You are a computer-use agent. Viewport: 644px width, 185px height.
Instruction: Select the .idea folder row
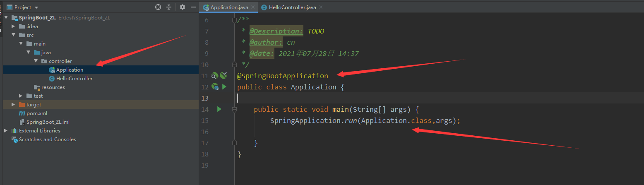(101, 26)
